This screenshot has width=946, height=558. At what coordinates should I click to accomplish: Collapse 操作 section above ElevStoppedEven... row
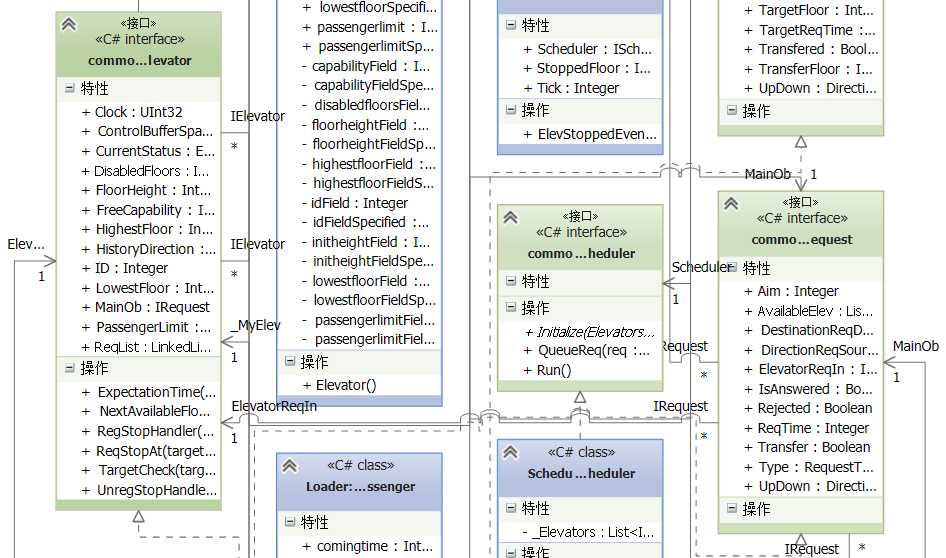511,110
